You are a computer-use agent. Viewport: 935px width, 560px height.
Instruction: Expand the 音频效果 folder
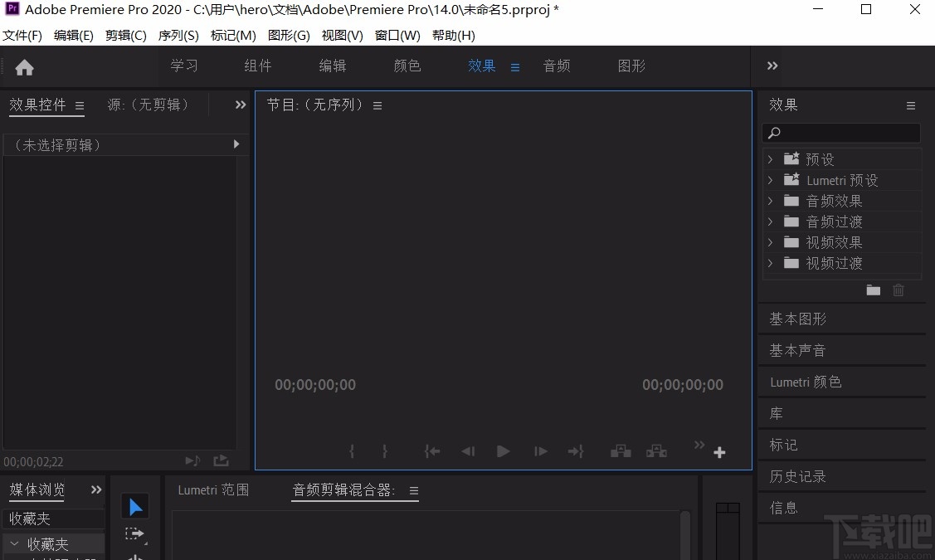770,201
